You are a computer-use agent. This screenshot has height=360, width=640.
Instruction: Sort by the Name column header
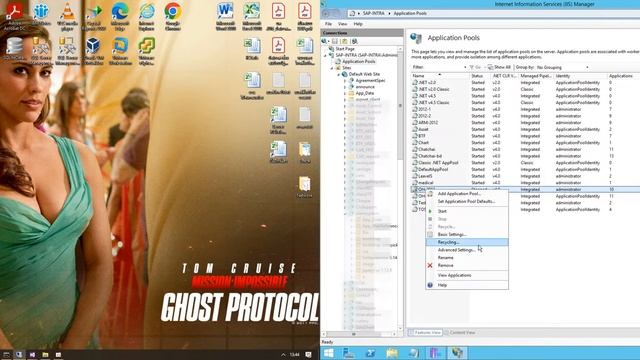click(x=439, y=76)
